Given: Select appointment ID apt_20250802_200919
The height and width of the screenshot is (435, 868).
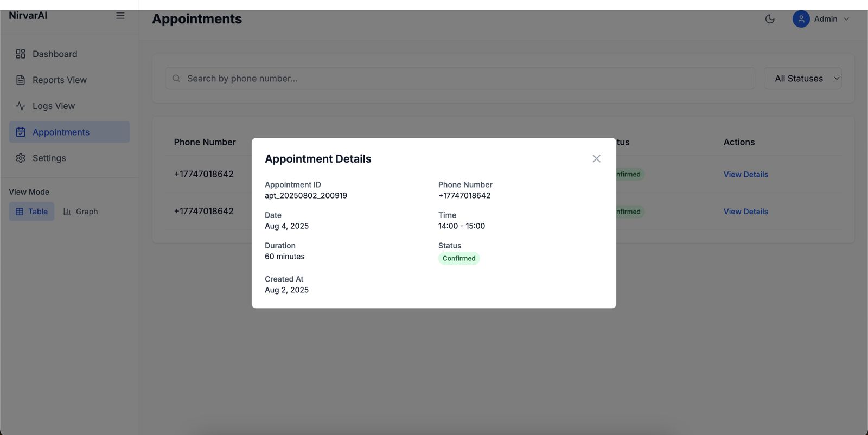Looking at the screenshot, I should click(x=306, y=196).
